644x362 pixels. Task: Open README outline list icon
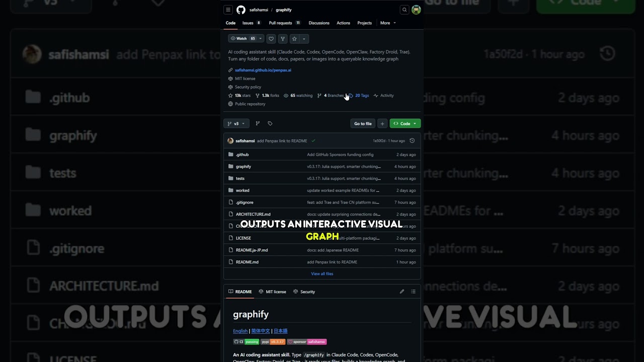pos(413,292)
